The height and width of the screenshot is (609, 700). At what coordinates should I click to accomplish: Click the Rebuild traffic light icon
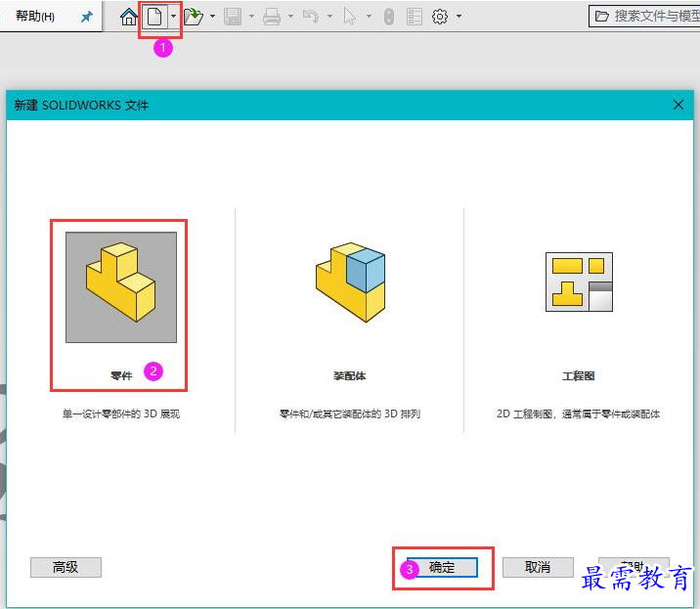click(x=389, y=17)
